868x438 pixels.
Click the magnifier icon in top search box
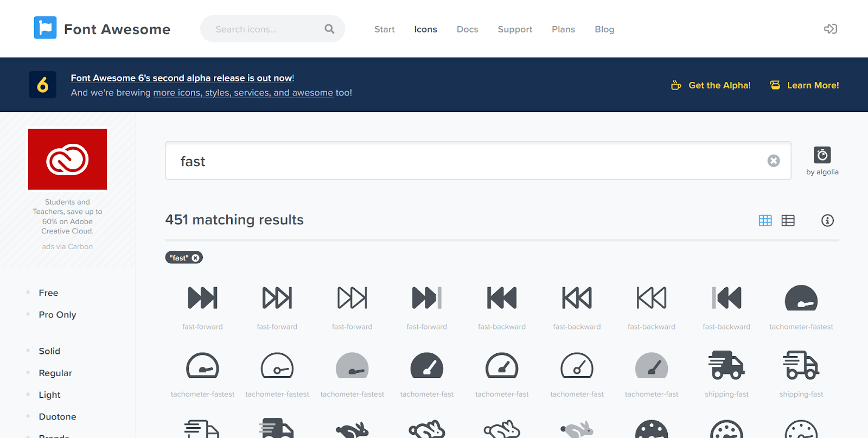[x=329, y=29]
